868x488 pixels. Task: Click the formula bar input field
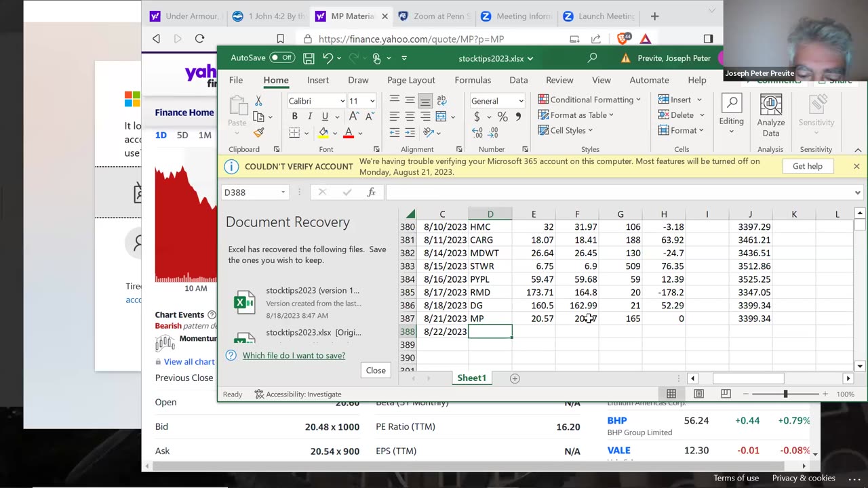(619, 192)
